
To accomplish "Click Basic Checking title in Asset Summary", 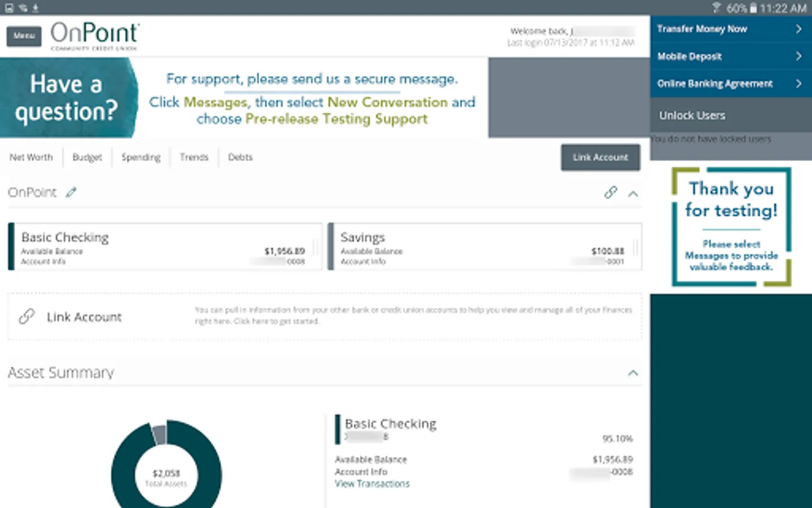I will click(x=391, y=423).
